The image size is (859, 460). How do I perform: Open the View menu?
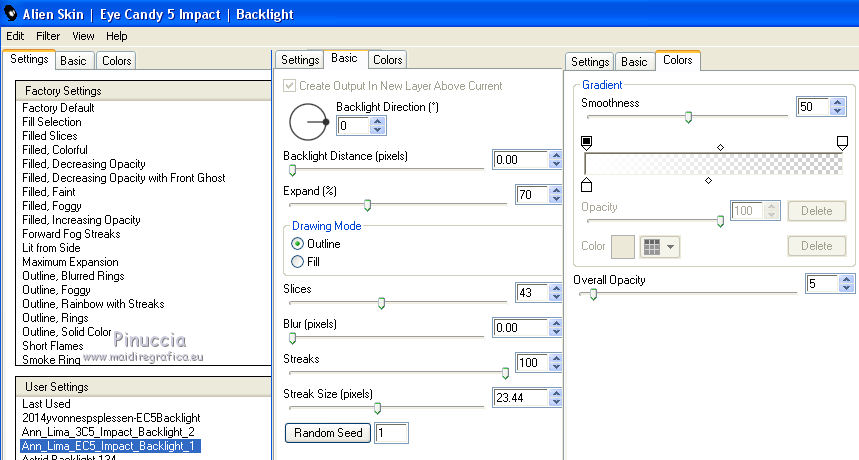coord(83,36)
